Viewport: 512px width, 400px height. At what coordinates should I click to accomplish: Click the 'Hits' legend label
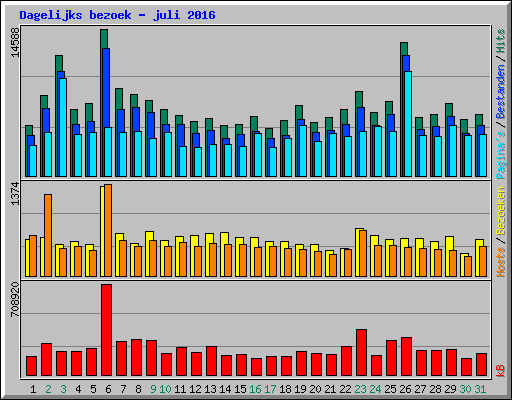pos(500,41)
